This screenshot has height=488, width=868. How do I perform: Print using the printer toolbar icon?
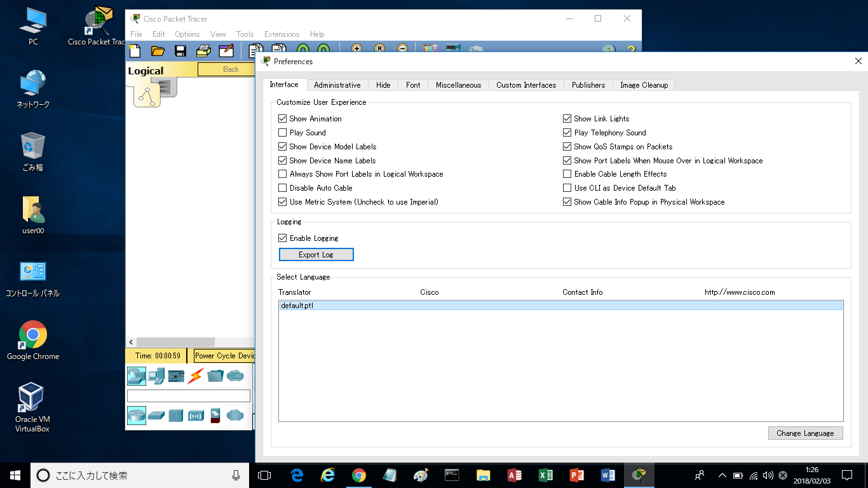pyautogui.click(x=203, y=51)
